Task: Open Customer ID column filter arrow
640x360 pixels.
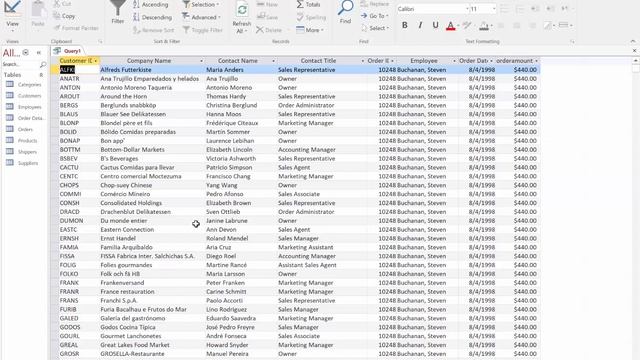Action: tap(96, 61)
